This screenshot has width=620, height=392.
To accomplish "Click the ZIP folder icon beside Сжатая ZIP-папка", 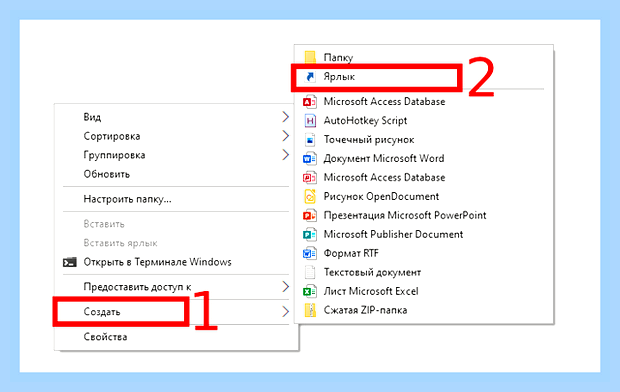I will (310, 310).
